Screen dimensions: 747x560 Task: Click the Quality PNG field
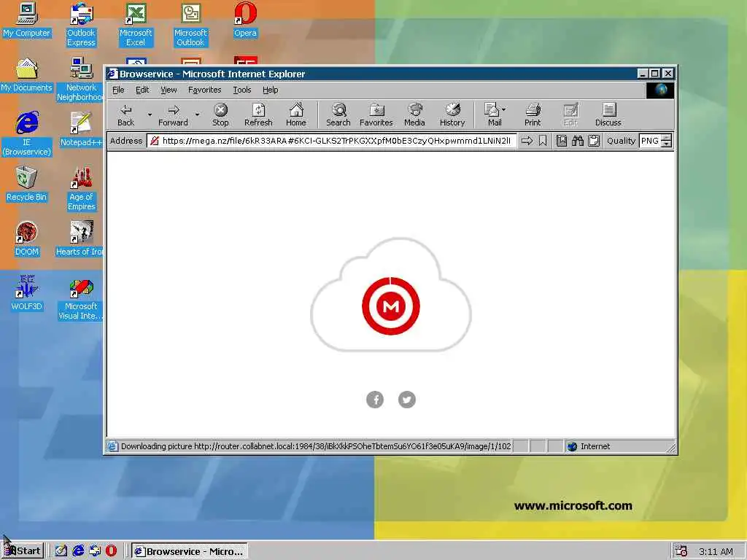[x=650, y=141]
